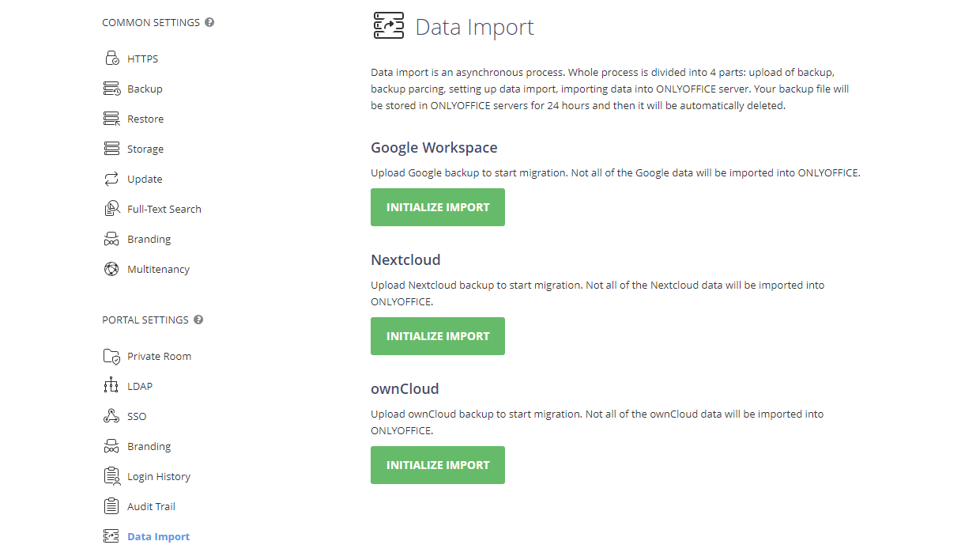Open the PORTAL SETTINGS help tooltip
The width and height of the screenshot is (980, 560).
pos(198,319)
